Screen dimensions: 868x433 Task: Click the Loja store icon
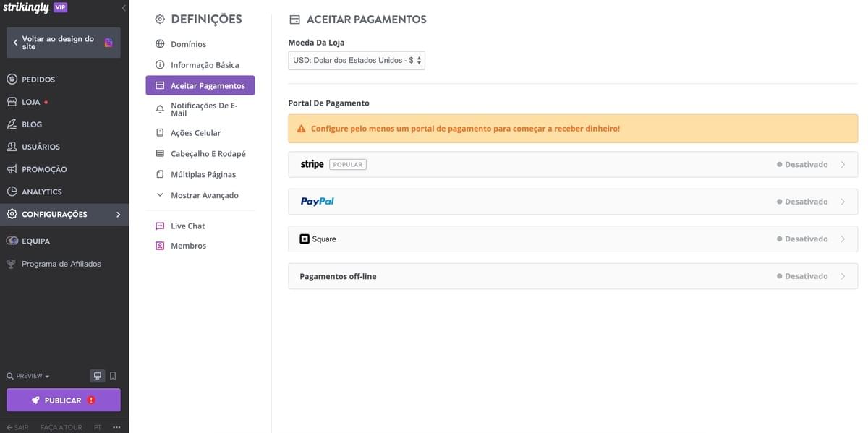coord(12,102)
